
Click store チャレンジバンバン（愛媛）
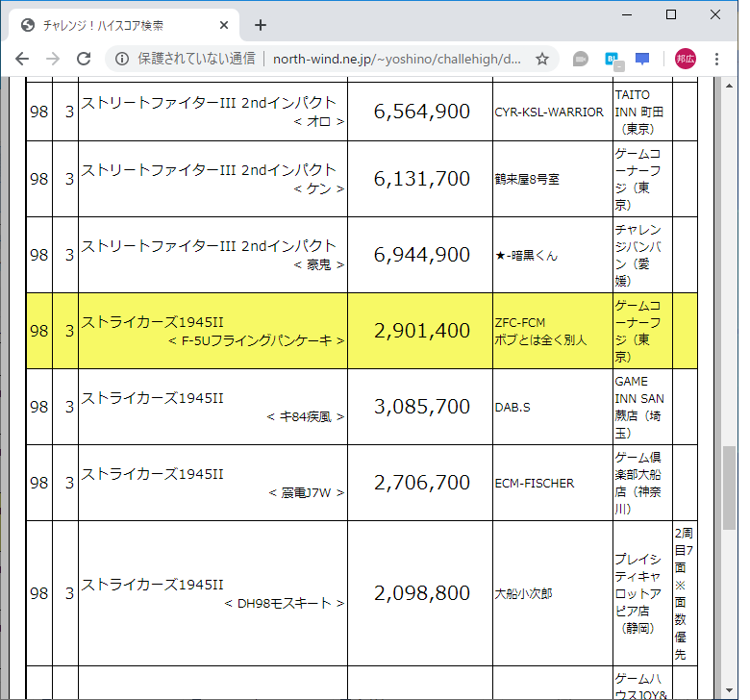[639, 255]
